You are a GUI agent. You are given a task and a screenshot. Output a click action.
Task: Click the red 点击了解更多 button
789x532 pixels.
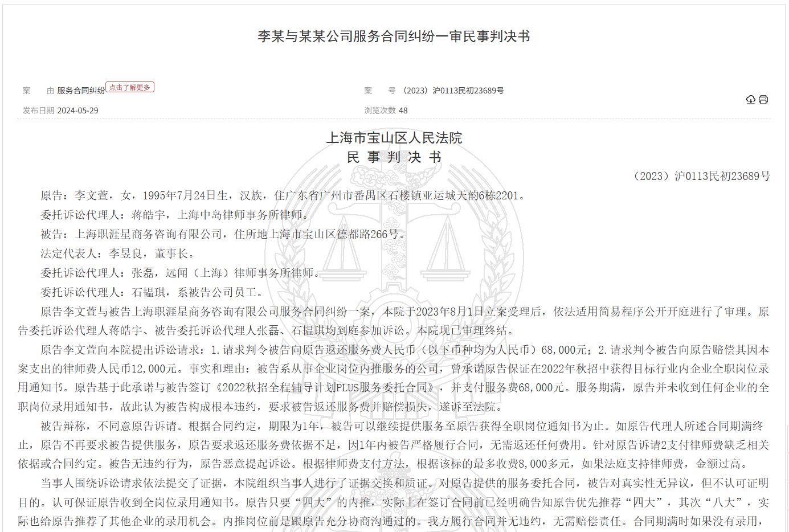point(130,87)
